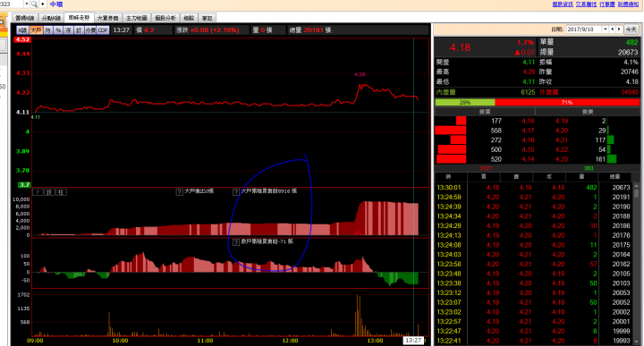
Task: Open the 分點K線 tab
Action: (51, 18)
